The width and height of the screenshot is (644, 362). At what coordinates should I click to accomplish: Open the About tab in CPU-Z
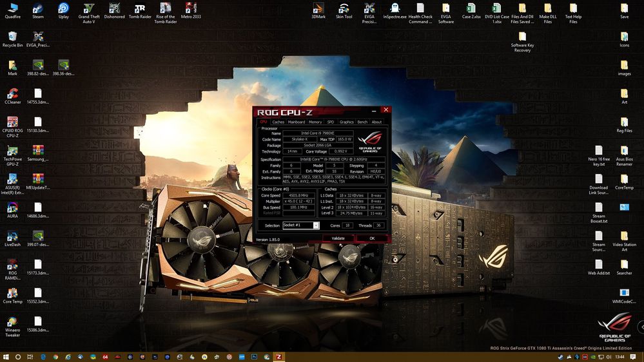376,122
